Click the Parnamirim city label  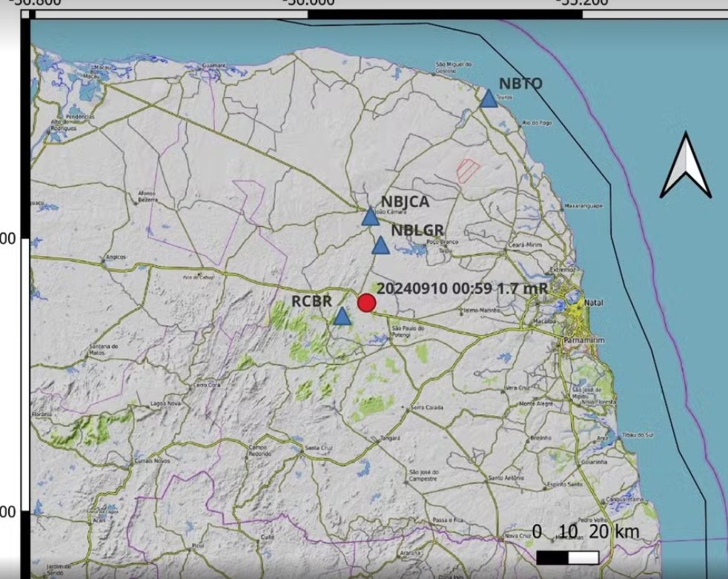(583, 341)
